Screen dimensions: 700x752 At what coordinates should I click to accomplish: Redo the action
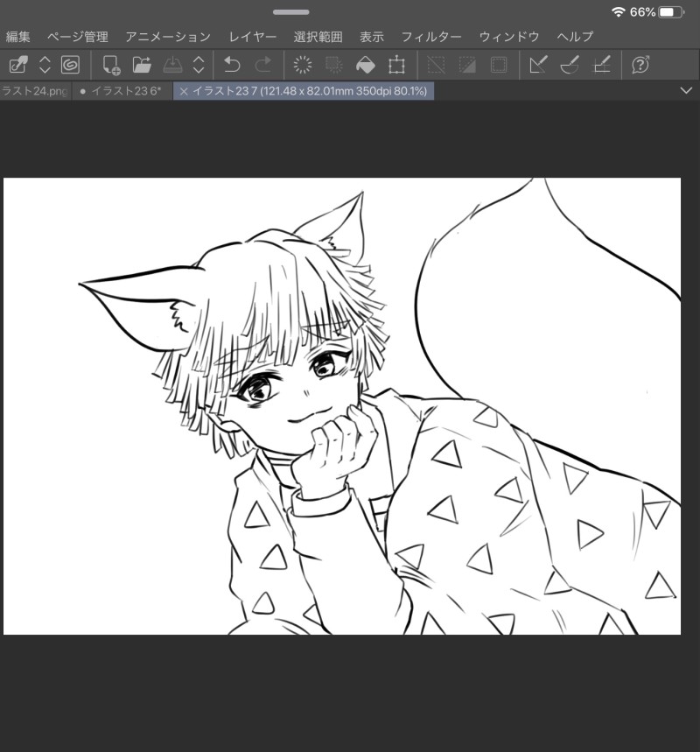click(x=262, y=65)
